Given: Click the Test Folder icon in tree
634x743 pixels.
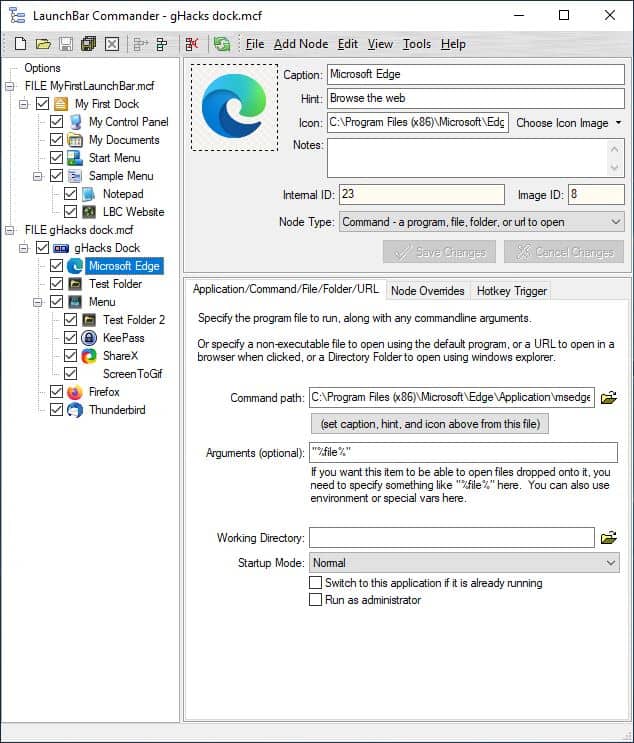Looking at the screenshot, I should [x=75, y=284].
